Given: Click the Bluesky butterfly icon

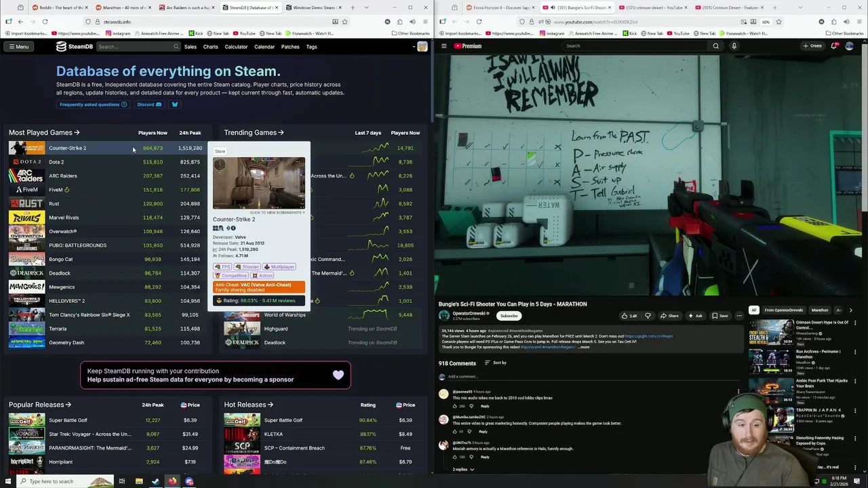Looking at the screenshot, I should pyautogui.click(x=174, y=104).
